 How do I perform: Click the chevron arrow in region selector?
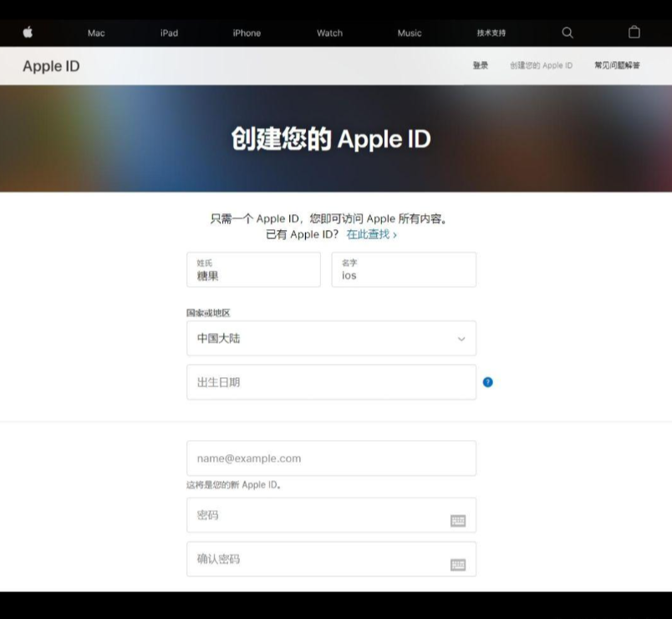[461, 339]
